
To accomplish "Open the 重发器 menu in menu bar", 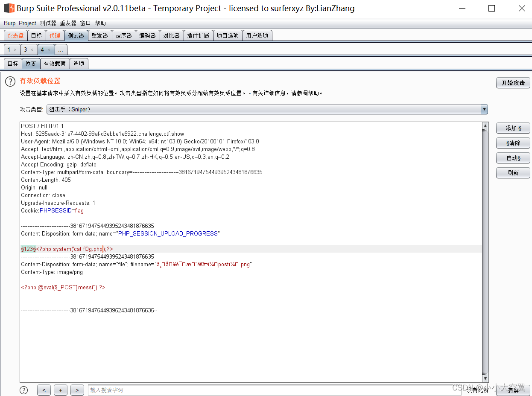I will (x=68, y=23).
